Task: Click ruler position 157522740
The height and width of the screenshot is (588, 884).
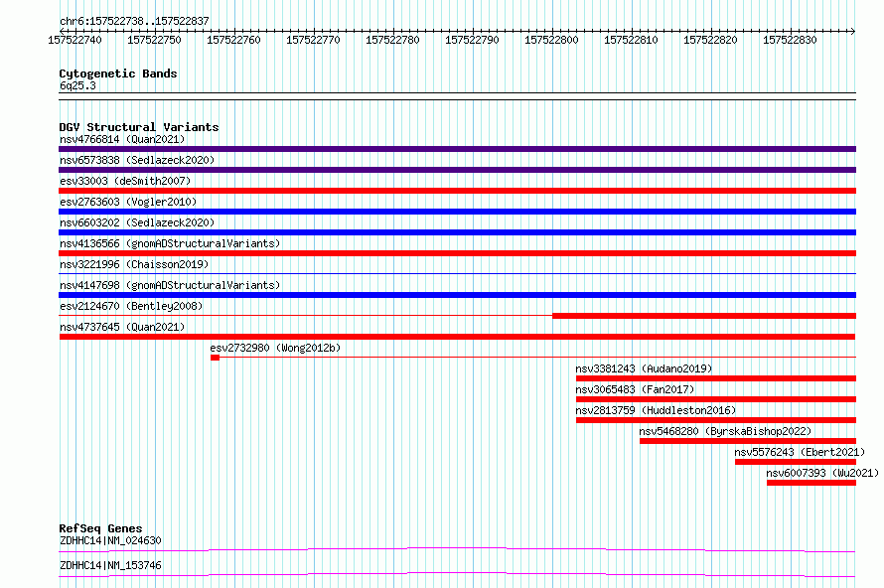Action: (74, 40)
